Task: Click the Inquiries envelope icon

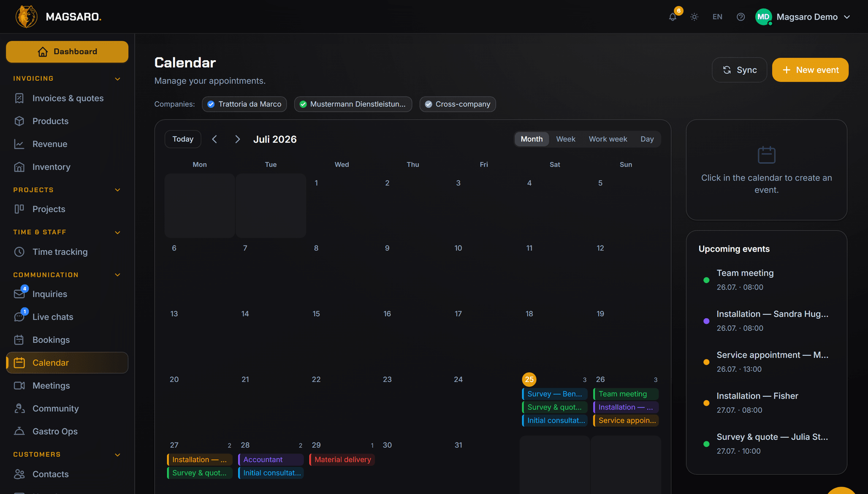Action: 20,294
